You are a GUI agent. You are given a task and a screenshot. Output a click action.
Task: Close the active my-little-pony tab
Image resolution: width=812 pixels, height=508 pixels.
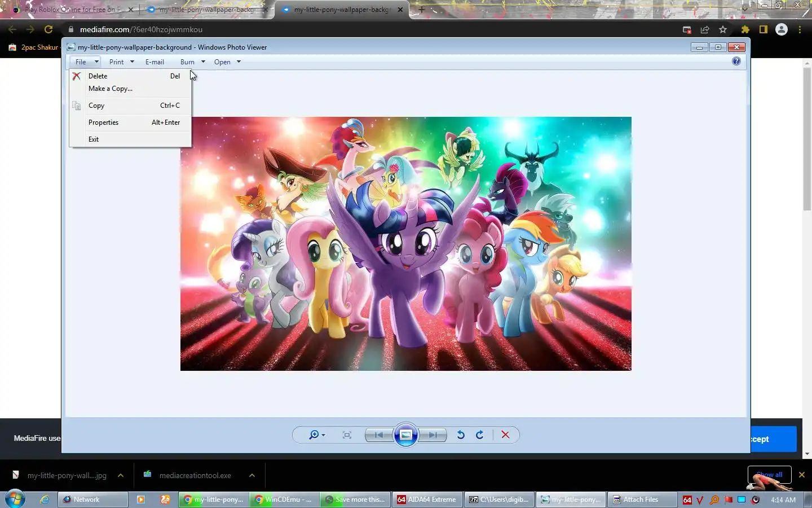coord(400,10)
